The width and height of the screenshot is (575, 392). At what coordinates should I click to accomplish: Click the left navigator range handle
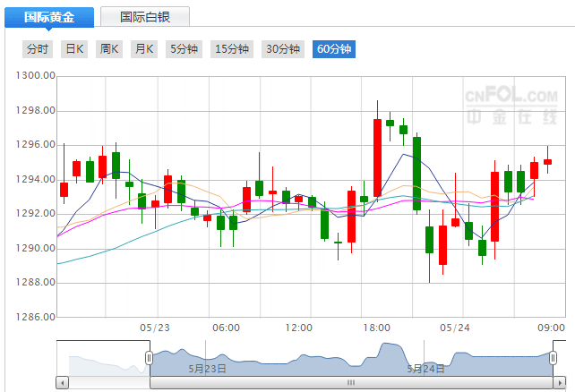(150, 358)
